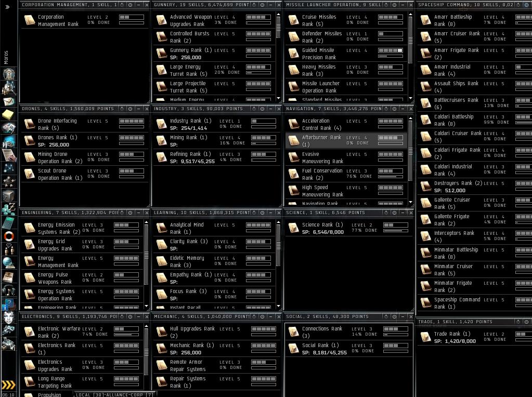Toggle pin on Science window
This screenshot has height=397, width=532.
tap(395, 213)
